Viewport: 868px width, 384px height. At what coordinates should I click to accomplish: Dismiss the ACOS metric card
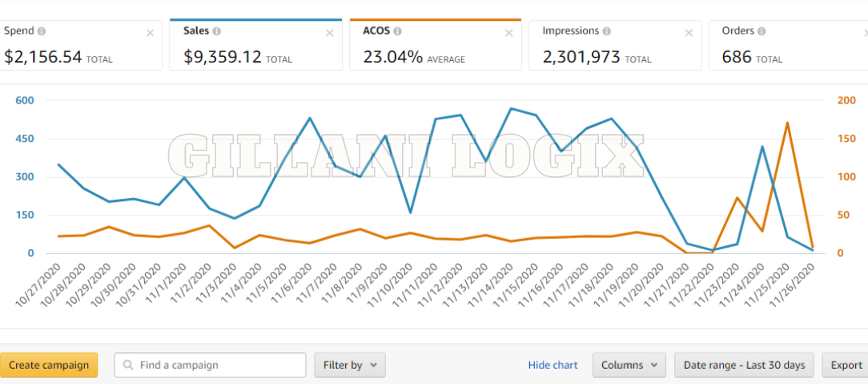point(508,33)
